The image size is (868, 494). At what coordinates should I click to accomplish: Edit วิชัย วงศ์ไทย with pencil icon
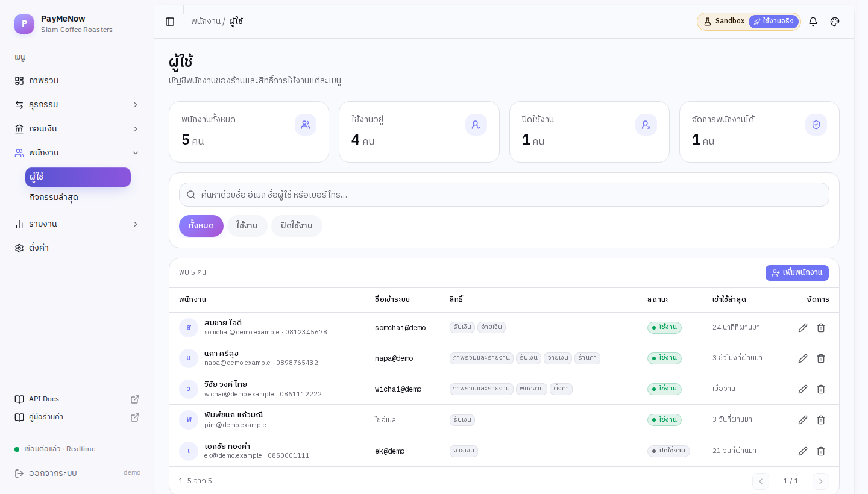(803, 389)
